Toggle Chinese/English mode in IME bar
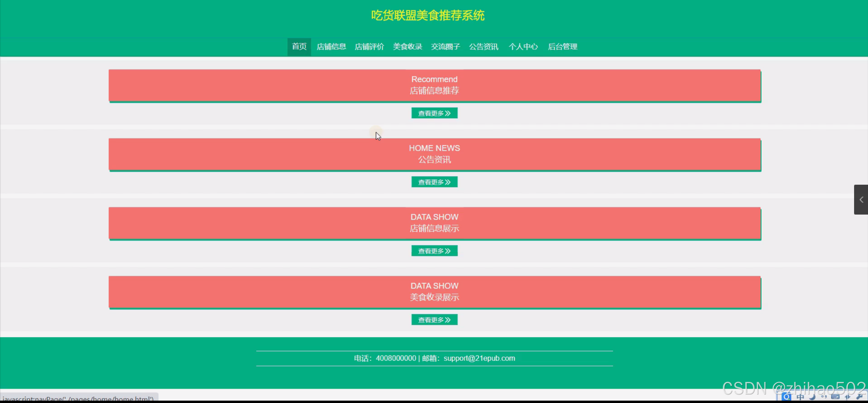Image resolution: width=868 pixels, height=403 pixels. click(x=800, y=397)
